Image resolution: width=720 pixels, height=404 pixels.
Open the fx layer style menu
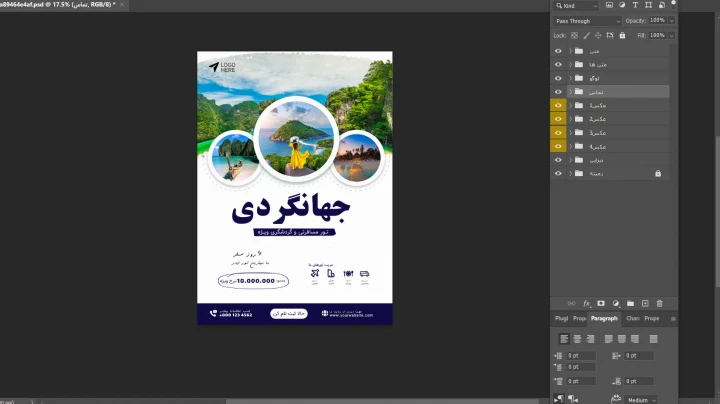tap(586, 303)
